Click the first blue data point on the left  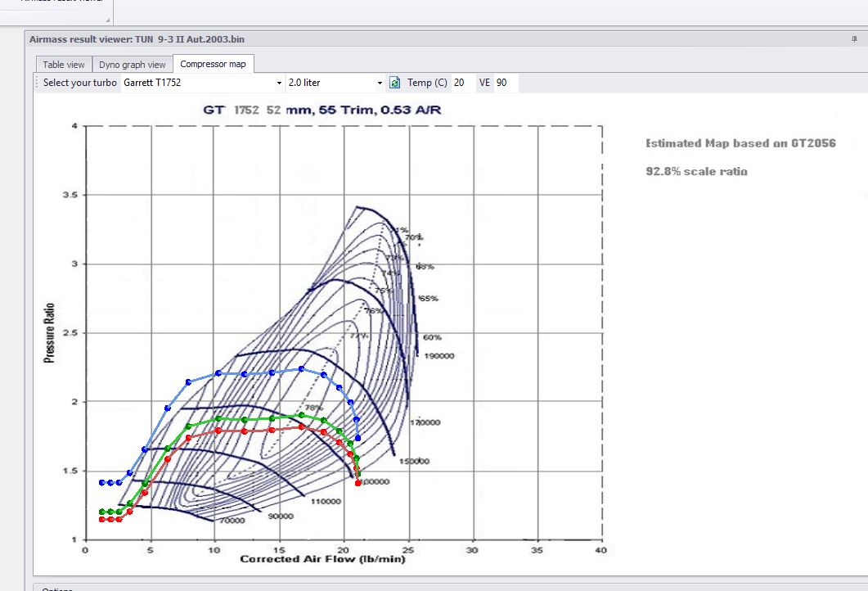(101, 482)
